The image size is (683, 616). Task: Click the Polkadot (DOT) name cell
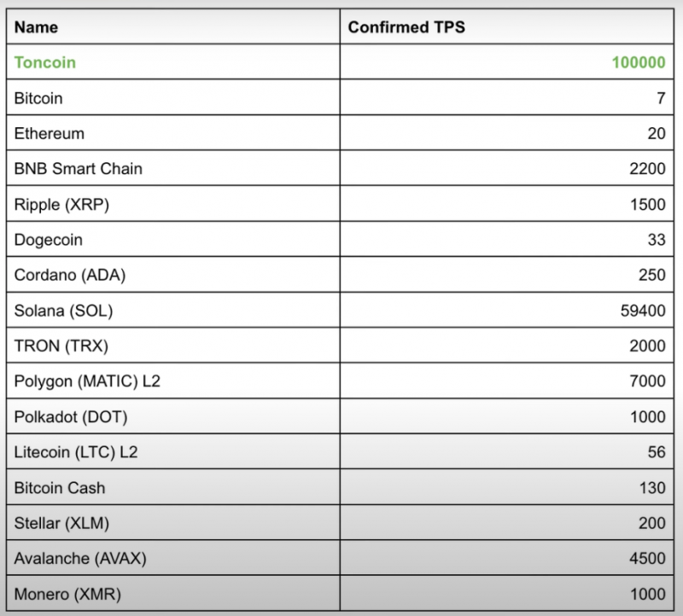pyautogui.click(x=173, y=416)
